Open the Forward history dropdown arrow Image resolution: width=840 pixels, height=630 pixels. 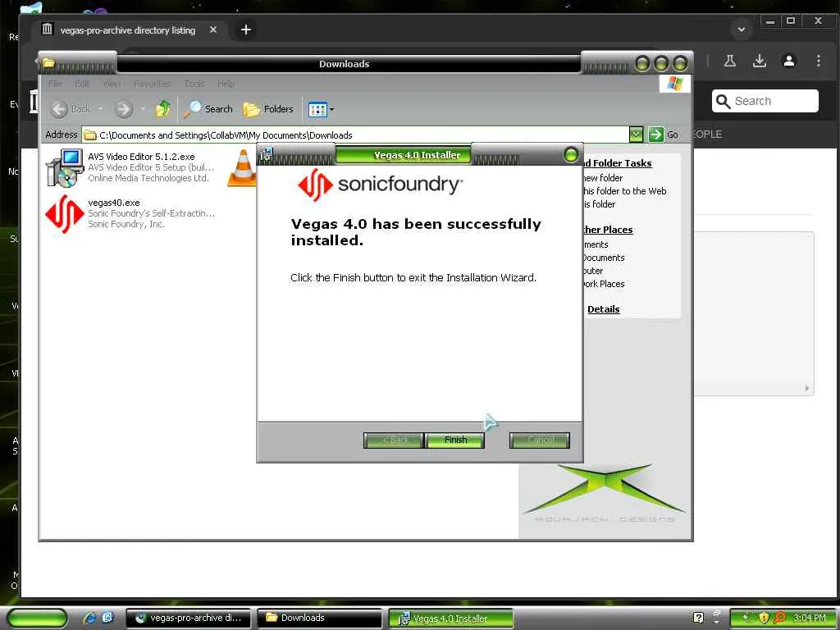143,109
